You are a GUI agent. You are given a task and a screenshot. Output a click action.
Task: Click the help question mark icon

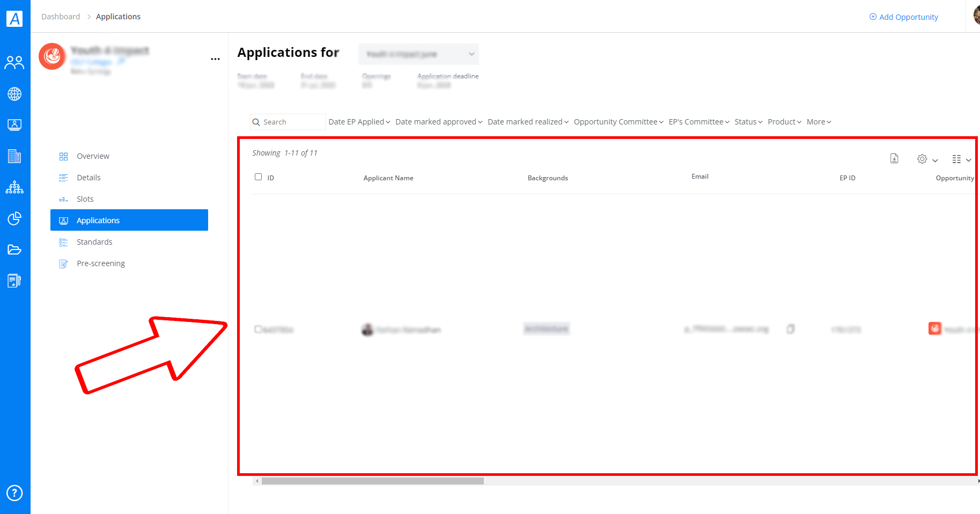pos(14,493)
